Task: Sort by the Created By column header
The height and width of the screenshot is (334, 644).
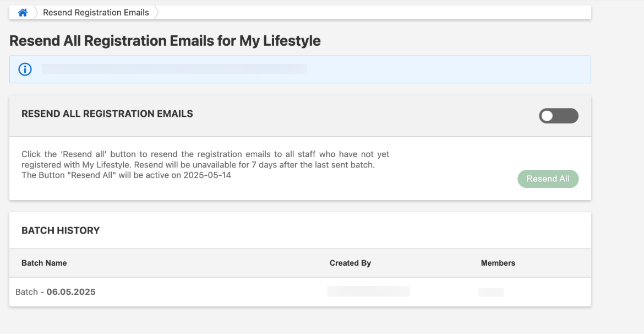Action: (350, 263)
